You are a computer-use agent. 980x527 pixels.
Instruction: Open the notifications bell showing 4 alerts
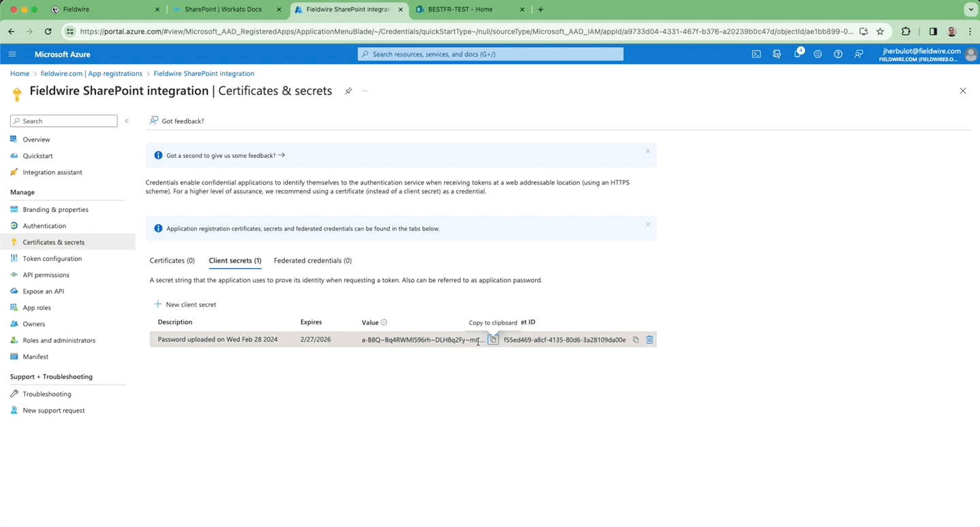797,54
